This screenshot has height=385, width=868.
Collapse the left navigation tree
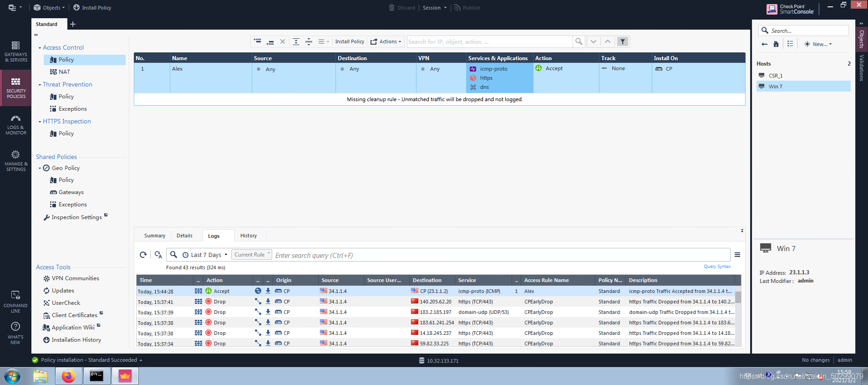coord(36,35)
